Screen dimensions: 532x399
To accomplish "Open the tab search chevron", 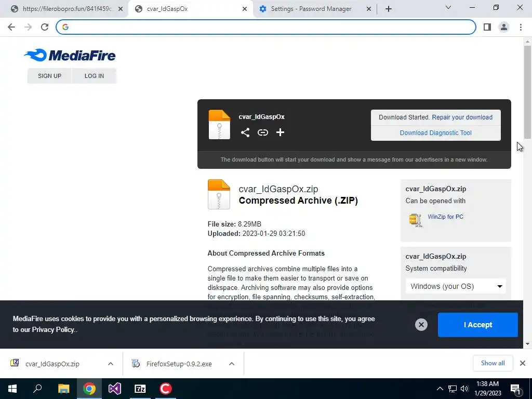I will [448, 7].
